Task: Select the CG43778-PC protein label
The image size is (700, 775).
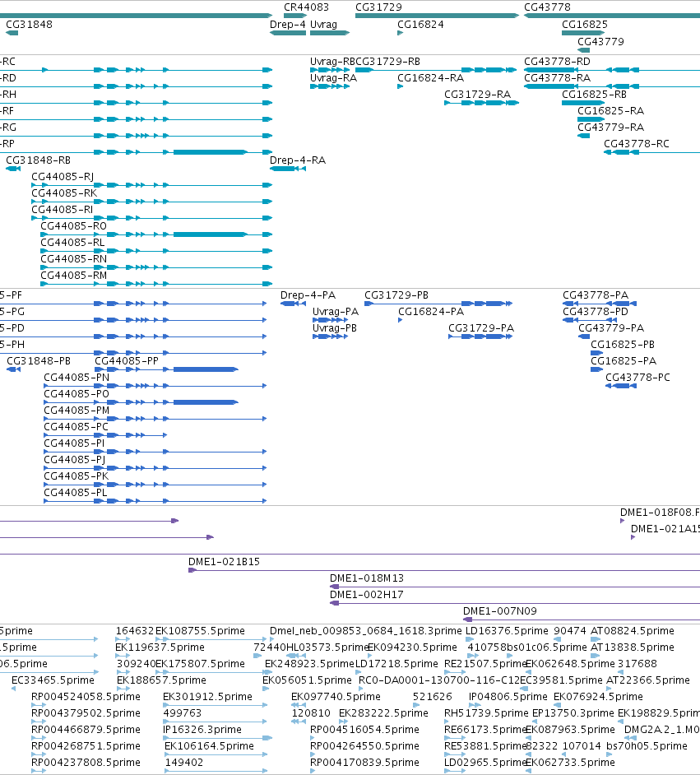Action: [637, 377]
